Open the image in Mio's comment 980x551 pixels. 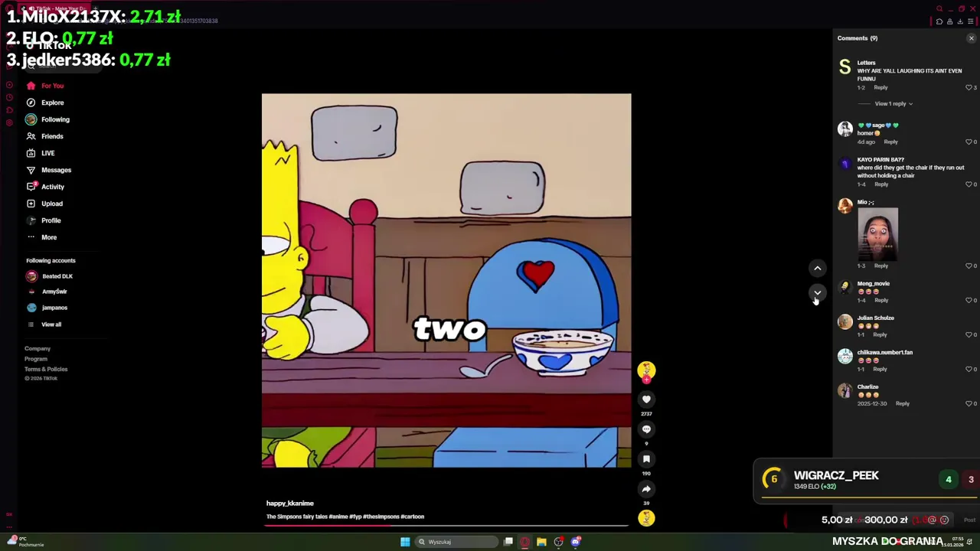[x=877, y=234]
